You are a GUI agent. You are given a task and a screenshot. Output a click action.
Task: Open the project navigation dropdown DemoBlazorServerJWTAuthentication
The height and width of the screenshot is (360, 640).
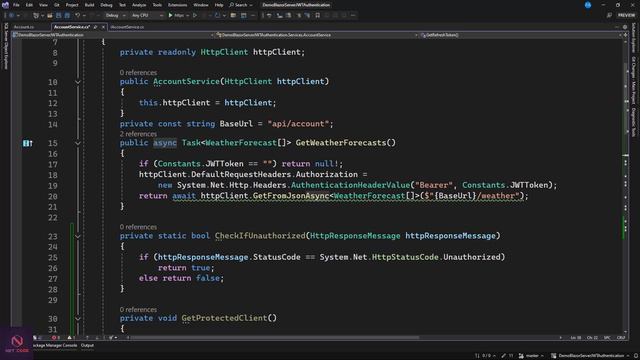[113, 35]
